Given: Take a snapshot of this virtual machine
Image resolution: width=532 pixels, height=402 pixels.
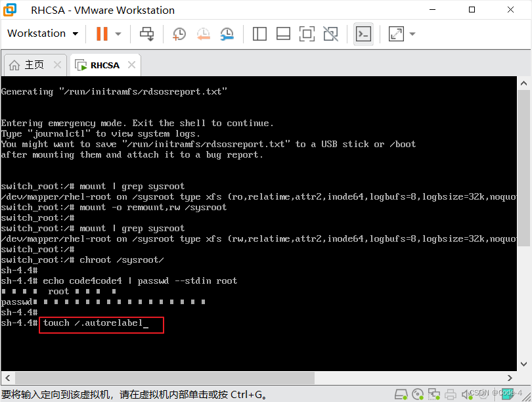Looking at the screenshot, I should (179, 33).
